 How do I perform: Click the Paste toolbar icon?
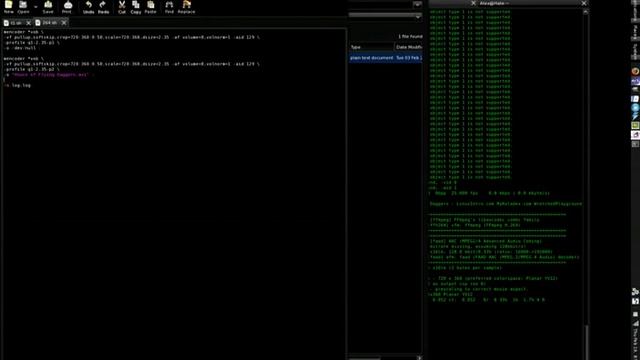click(151, 6)
